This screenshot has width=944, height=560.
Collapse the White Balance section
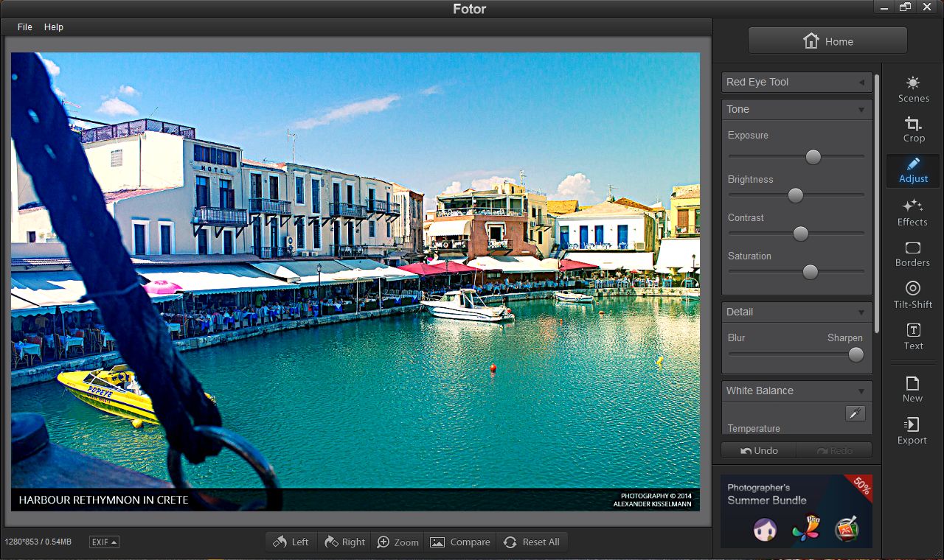coord(796,391)
